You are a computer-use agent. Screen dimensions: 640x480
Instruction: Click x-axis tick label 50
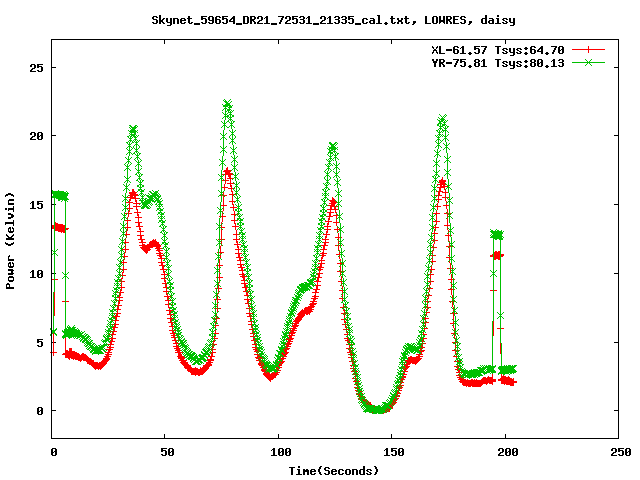click(167, 452)
